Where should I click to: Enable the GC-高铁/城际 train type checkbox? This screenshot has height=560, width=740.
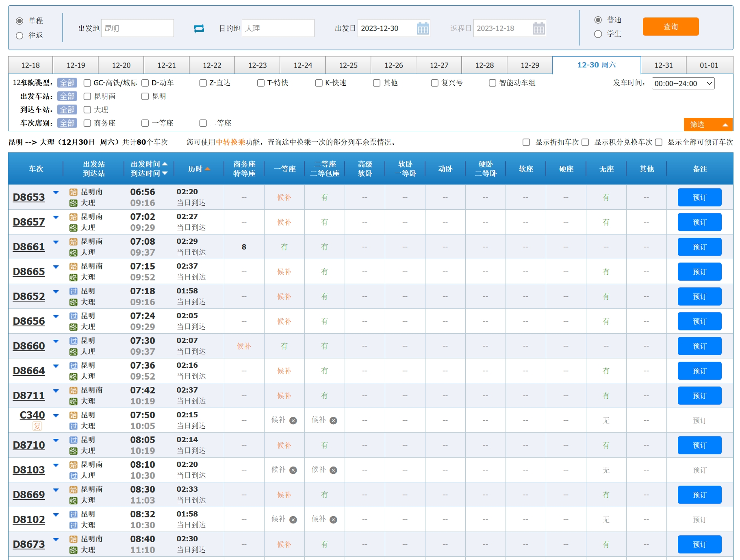point(87,83)
